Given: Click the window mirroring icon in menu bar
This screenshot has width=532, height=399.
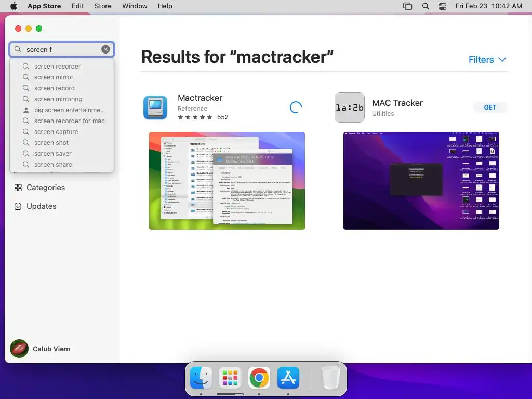Looking at the screenshot, I should tap(407, 6).
